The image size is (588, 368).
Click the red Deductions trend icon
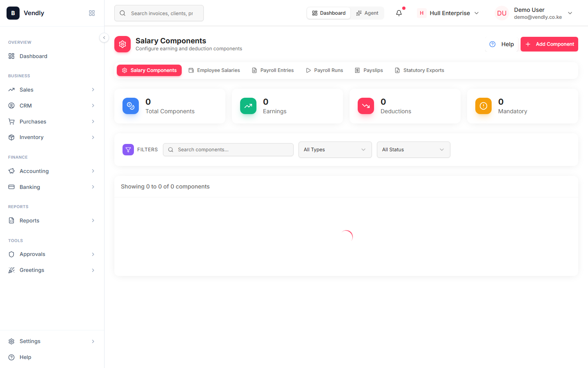[x=366, y=106]
